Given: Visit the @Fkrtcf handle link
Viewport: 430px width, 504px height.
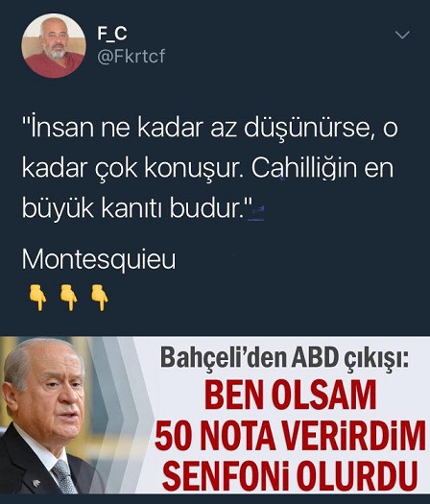Looking at the screenshot, I should point(131,57).
